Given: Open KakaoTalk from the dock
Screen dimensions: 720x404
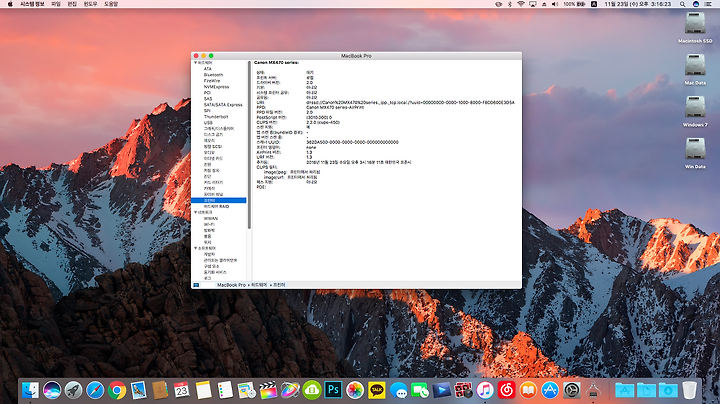Looking at the screenshot, I should click(x=377, y=390).
